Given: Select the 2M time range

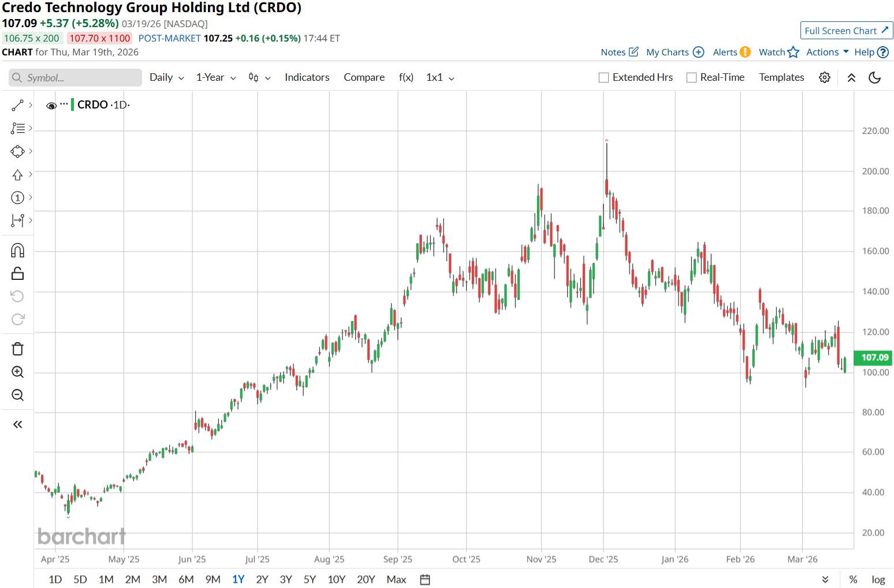Looking at the screenshot, I should pyautogui.click(x=133, y=579).
